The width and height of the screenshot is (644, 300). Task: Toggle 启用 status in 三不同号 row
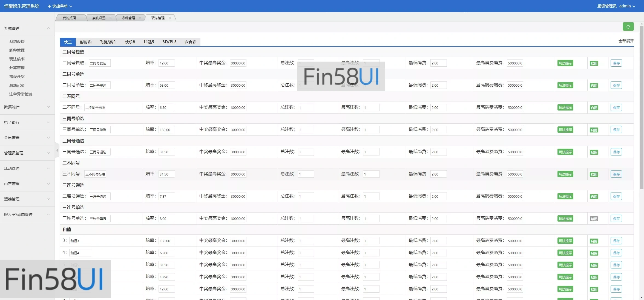pos(594,174)
